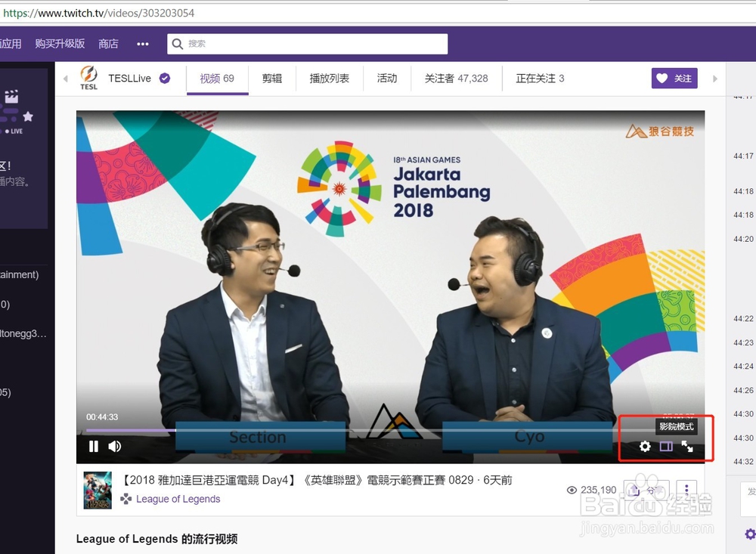Click the video title text
The width and height of the screenshot is (756, 554).
point(315,480)
